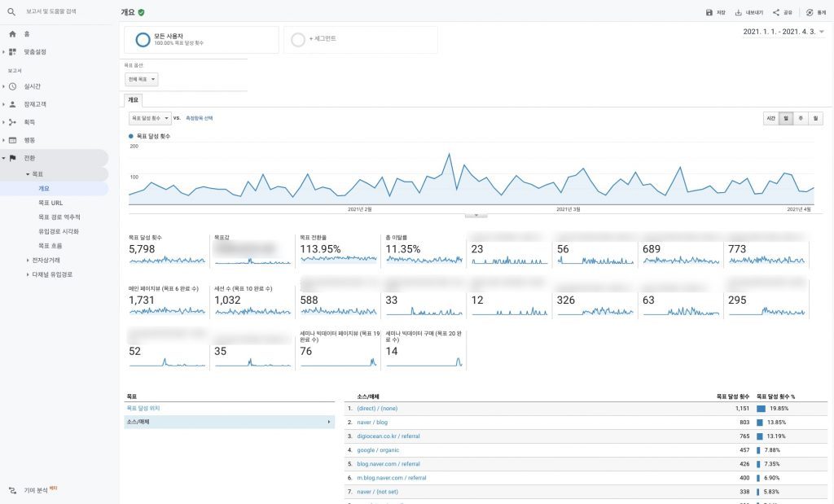Select Goal Conversion Rate 113.95% scorecard
834x504 pixels.
tap(338, 251)
